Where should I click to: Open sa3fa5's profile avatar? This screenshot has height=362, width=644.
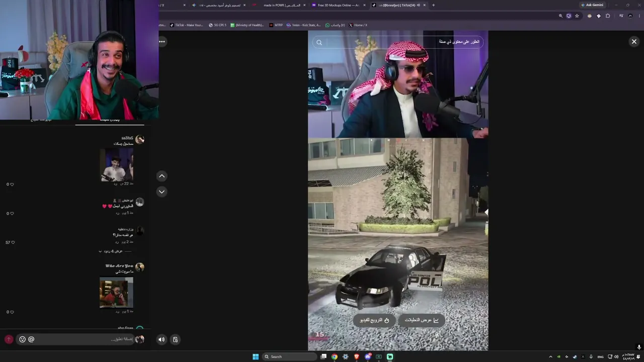[140, 139]
